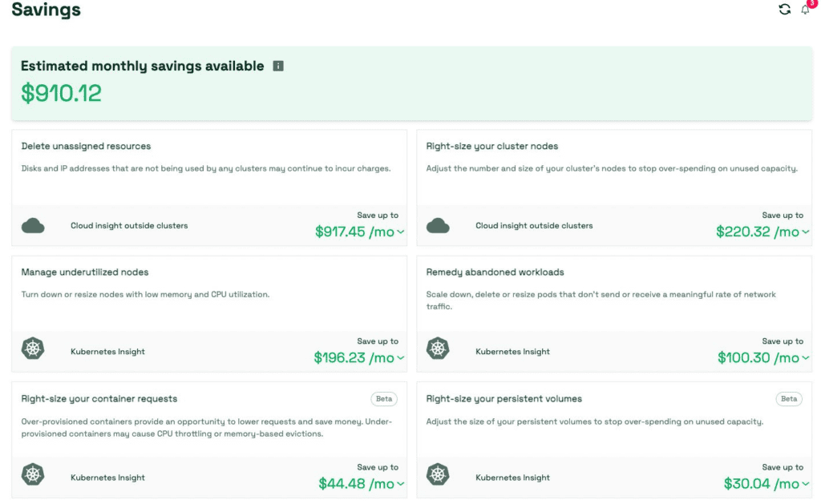Select the cloud icon on Delete unassigned resources card

[33, 226]
